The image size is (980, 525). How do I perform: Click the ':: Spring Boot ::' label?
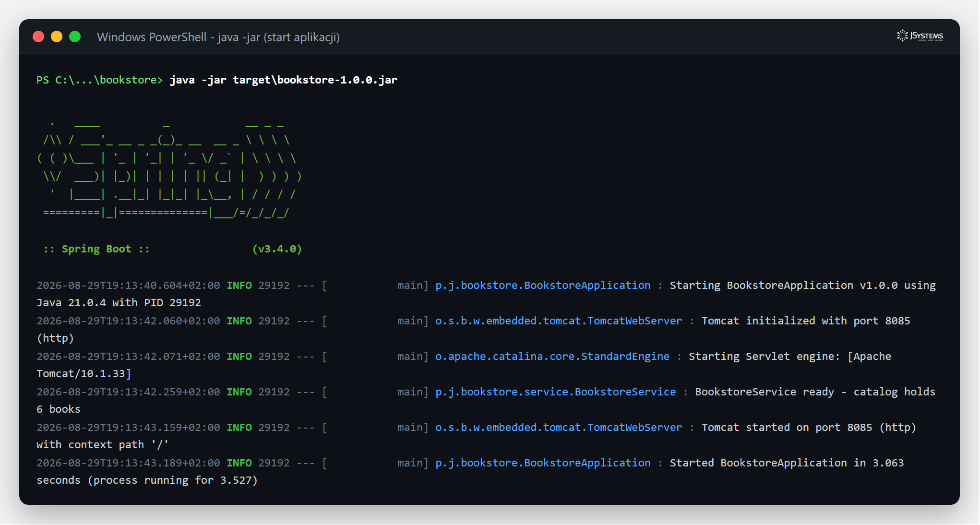point(96,249)
